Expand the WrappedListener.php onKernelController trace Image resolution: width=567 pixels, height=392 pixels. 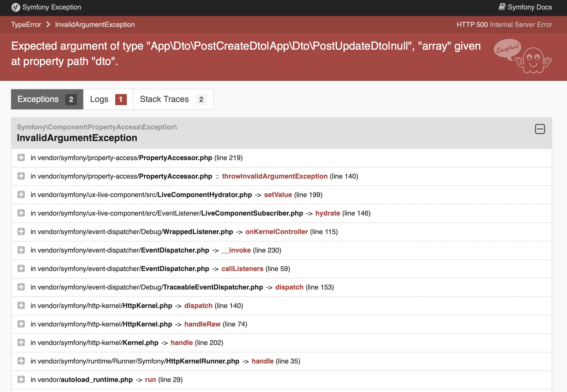(21, 232)
